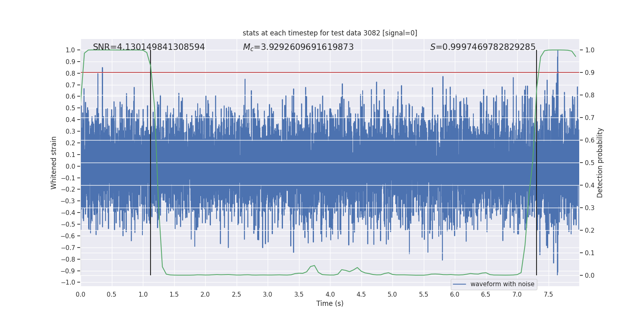Click the 0.5 tick on detection probability axis

[589, 163]
